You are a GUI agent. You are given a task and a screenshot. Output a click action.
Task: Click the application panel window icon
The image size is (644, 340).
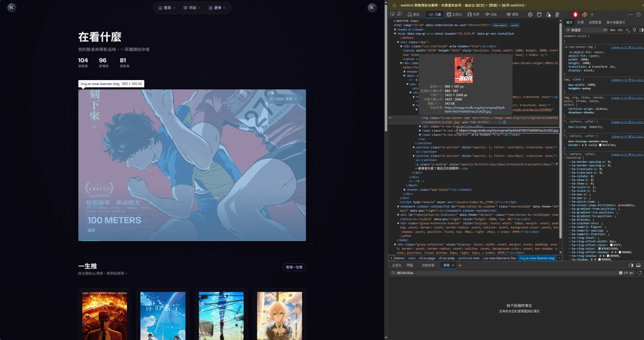pyautogui.click(x=539, y=14)
